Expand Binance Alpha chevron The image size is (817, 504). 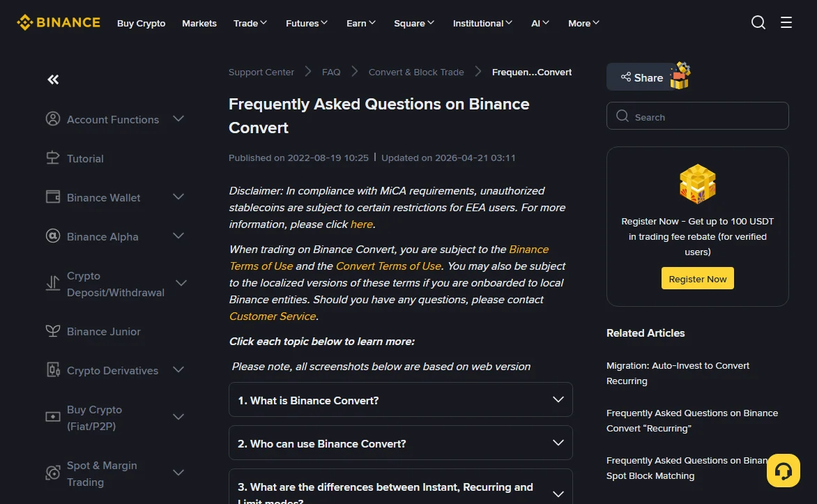click(178, 236)
